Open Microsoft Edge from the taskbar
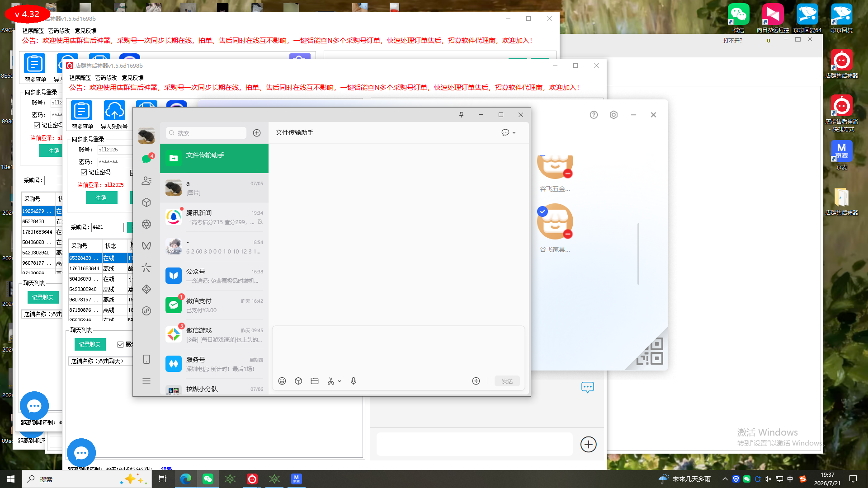The height and width of the screenshot is (488, 868). [186, 479]
